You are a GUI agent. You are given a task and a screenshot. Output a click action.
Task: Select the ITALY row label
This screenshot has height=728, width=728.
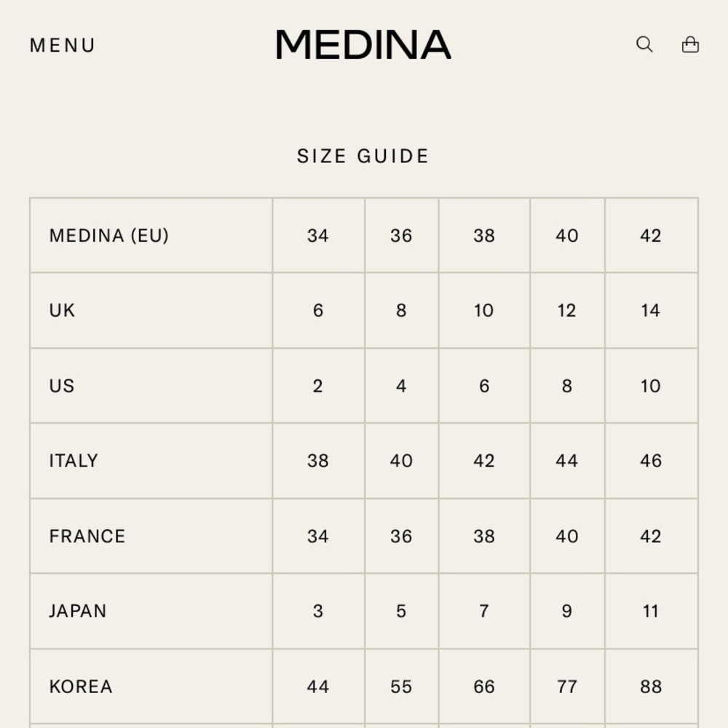pos(74,461)
